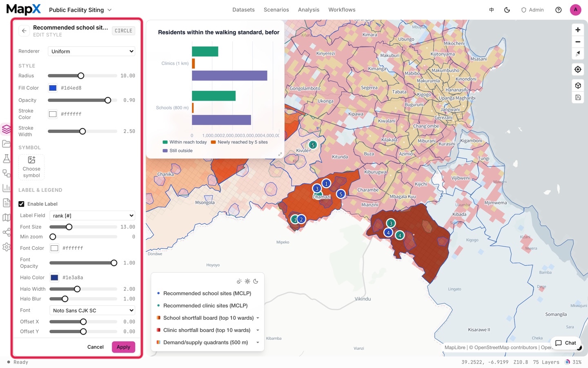Go to the Scenarios menu
This screenshot has width=588, height=368.
(276, 10)
